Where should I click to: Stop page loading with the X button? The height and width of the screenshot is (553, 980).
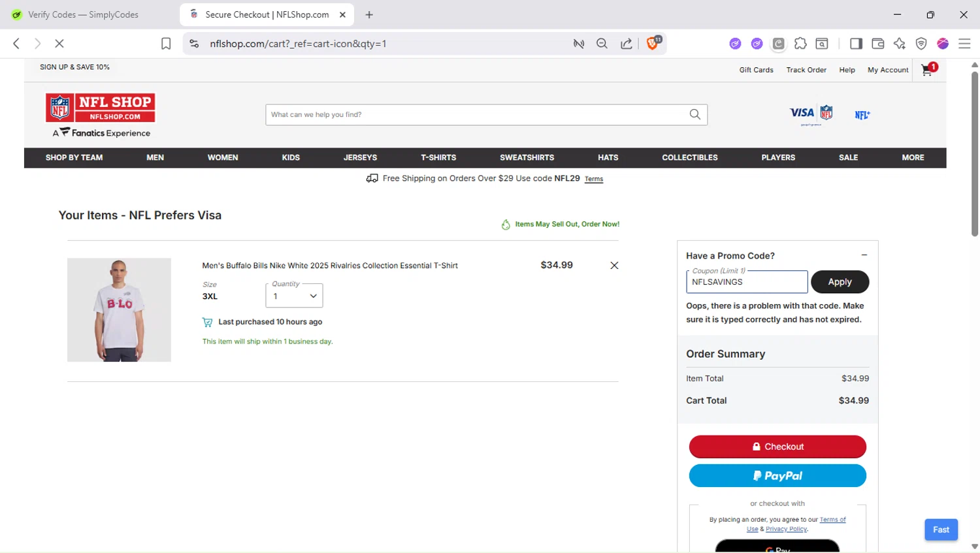click(59, 44)
